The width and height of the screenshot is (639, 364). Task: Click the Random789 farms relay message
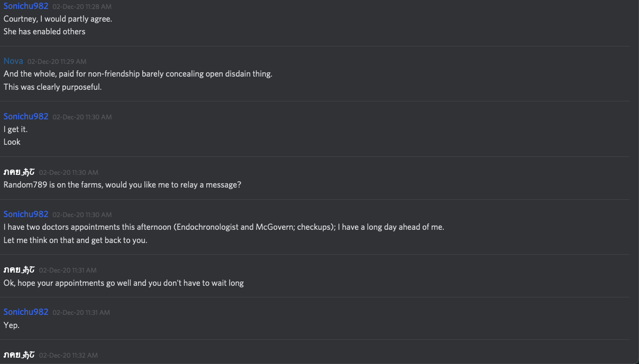[122, 185]
